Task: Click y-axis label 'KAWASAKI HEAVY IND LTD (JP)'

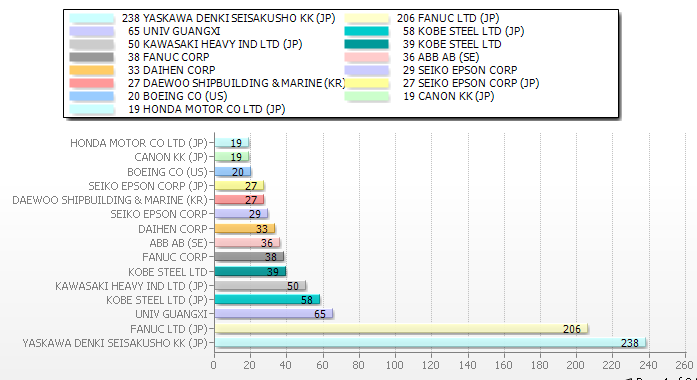Action: click(132, 286)
